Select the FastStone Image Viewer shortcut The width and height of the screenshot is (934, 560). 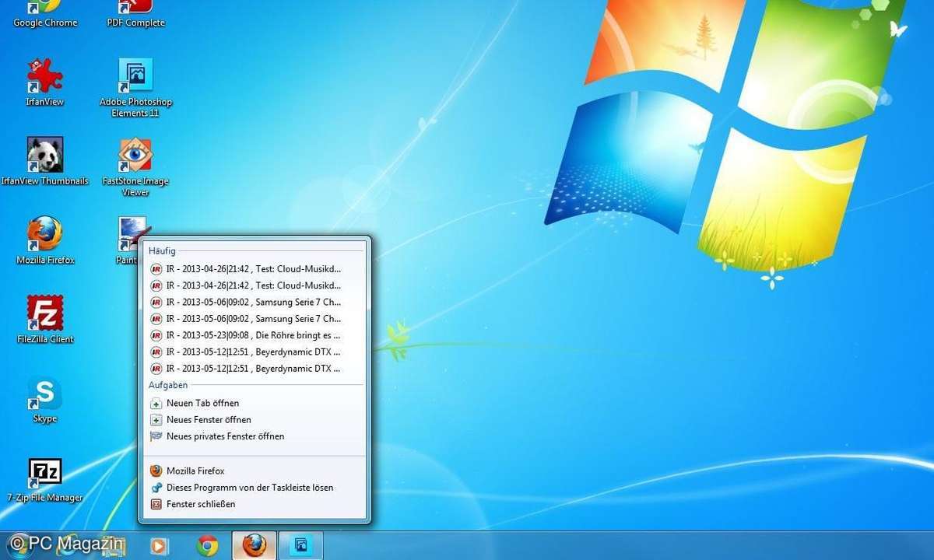(135, 166)
